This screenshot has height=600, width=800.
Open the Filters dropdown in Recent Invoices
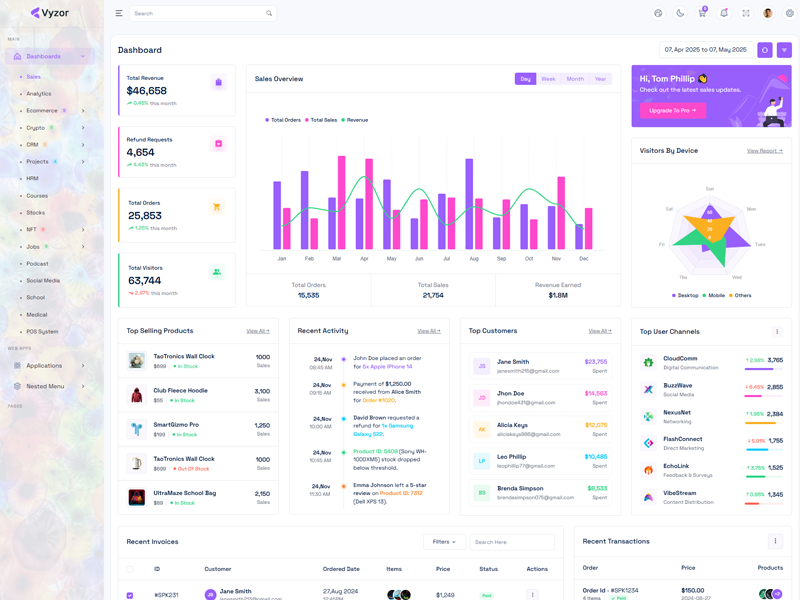444,542
